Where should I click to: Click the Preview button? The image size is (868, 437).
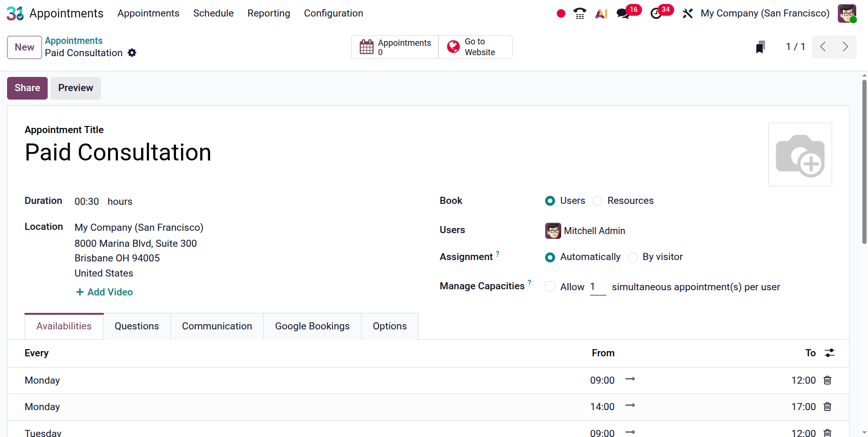pyautogui.click(x=76, y=88)
